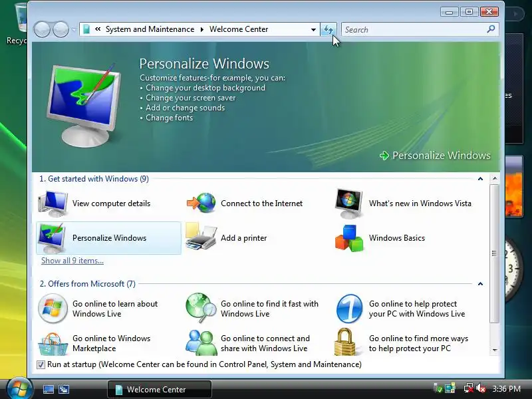Select the Personalize Windows list icon
Viewport: 532px width, 399px height.
tap(52, 238)
